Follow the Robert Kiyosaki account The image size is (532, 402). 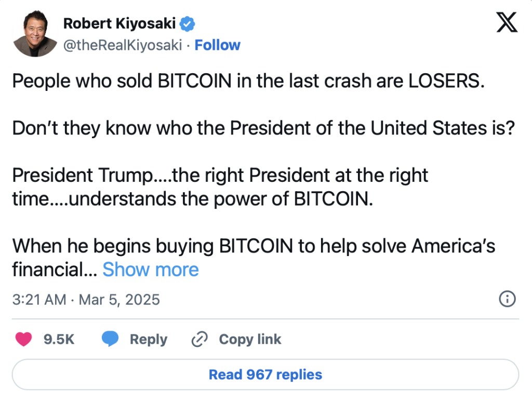217,45
